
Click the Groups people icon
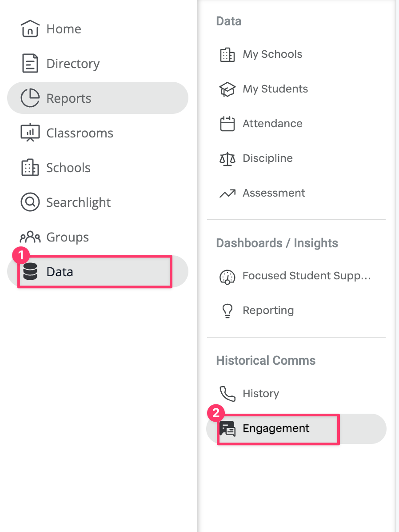pyautogui.click(x=30, y=237)
